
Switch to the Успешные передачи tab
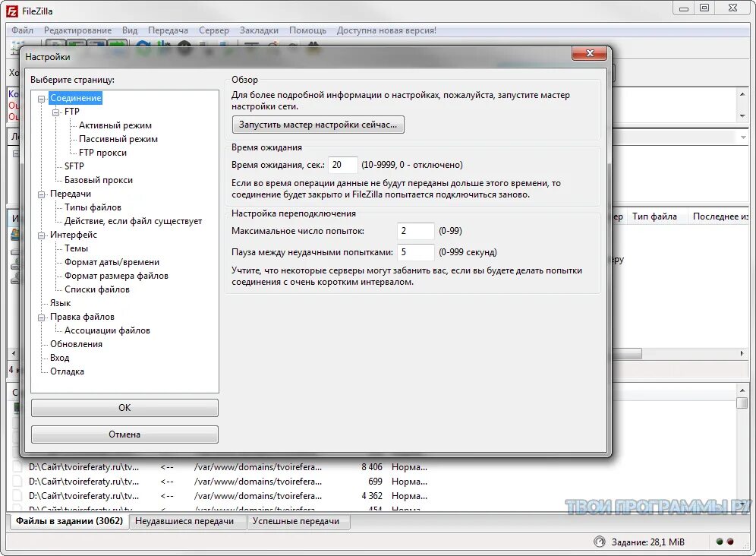point(299,522)
